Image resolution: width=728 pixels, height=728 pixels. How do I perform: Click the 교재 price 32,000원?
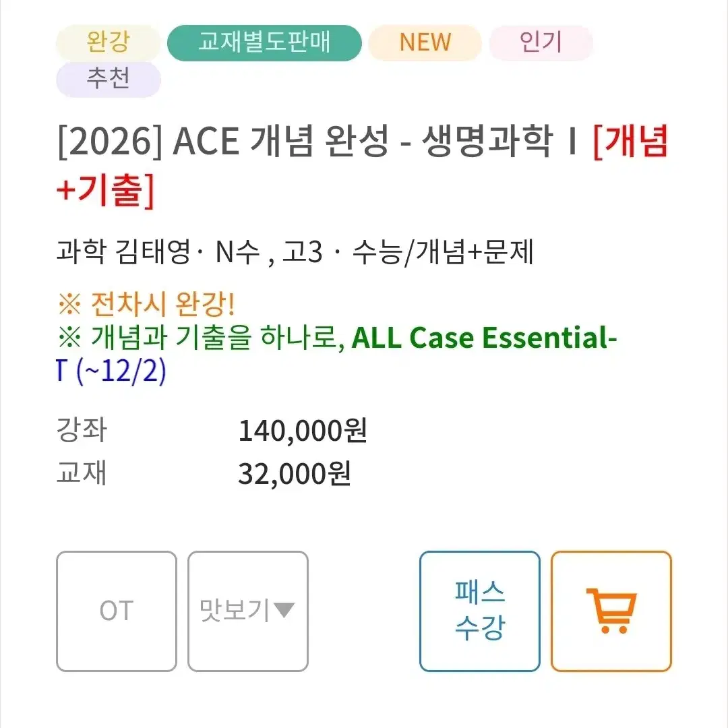coord(295,474)
